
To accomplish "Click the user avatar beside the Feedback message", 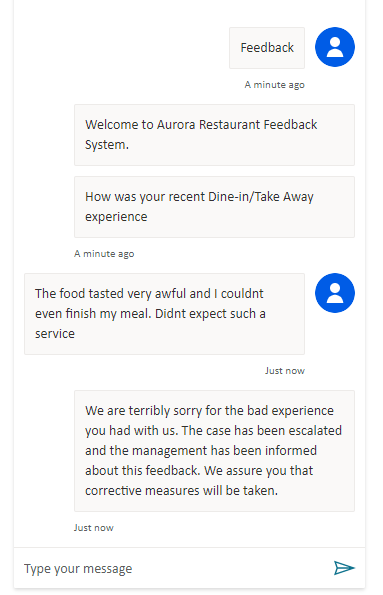I will point(335,47).
